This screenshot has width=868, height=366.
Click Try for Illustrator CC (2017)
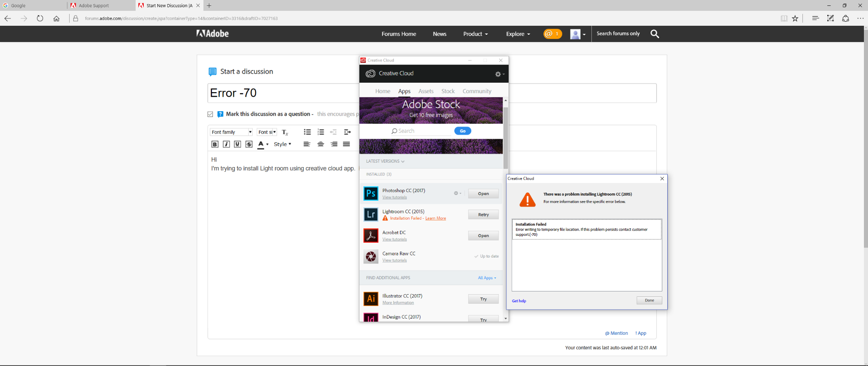click(483, 299)
